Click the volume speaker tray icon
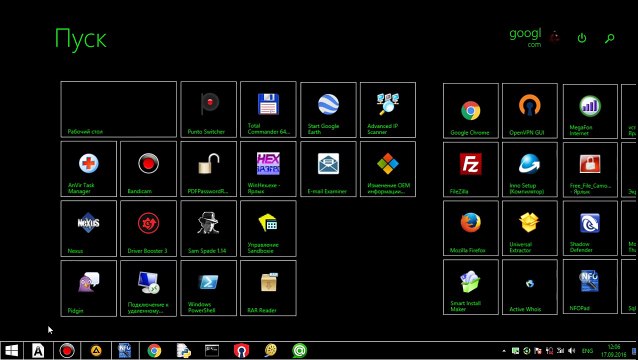This screenshot has height=360, width=638. [572, 351]
